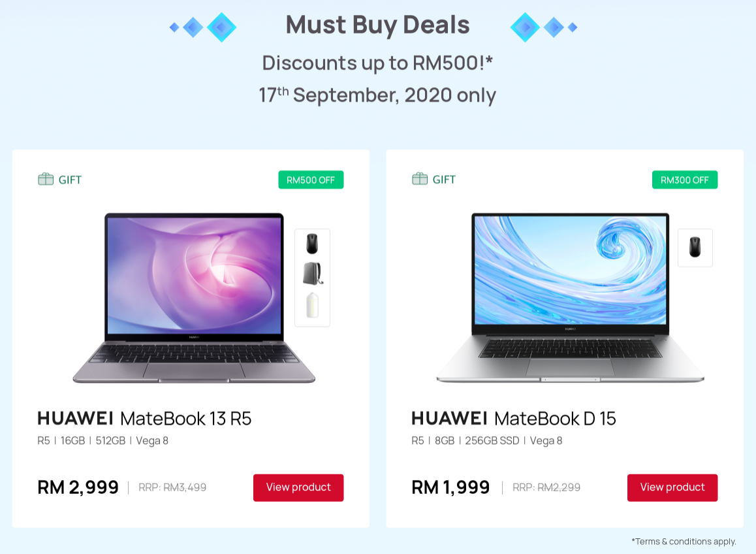Select the mouse gift beside MateBook D 15
This screenshot has height=554, width=756.
tap(695, 247)
